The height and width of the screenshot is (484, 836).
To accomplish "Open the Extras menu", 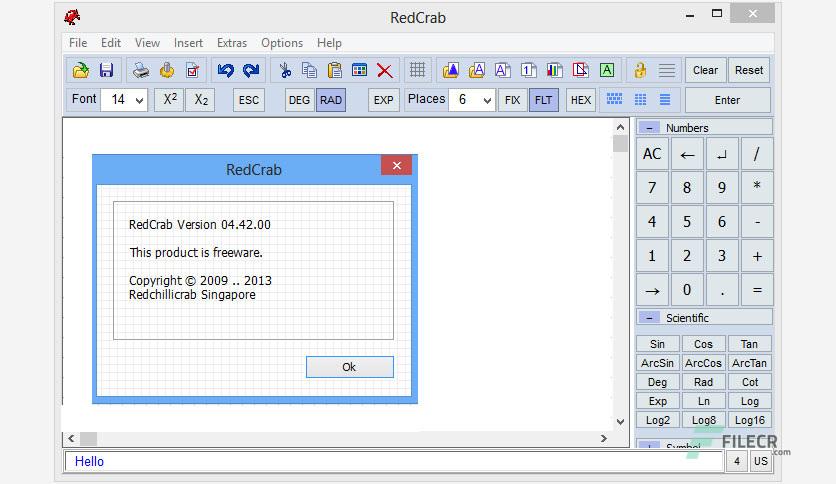I will coord(232,43).
